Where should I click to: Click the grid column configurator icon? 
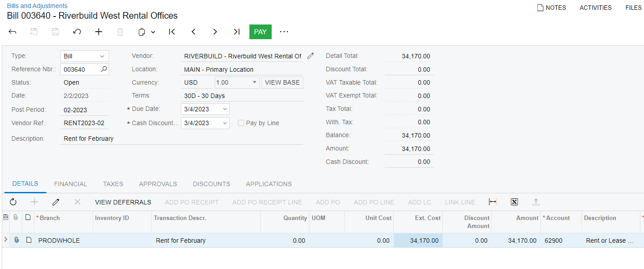5,217
